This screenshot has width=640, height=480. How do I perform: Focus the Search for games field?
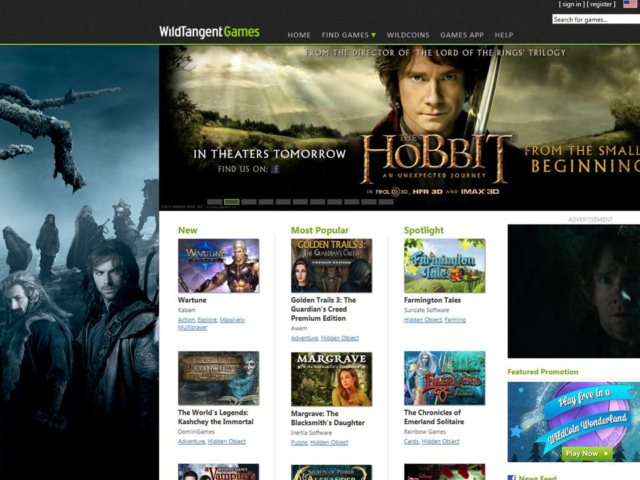pyautogui.click(x=596, y=19)
